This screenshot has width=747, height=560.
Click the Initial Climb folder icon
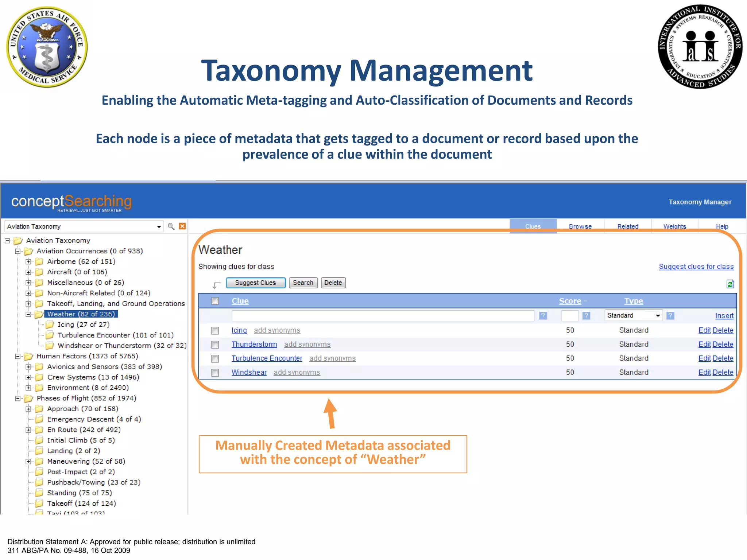(39, 440)
